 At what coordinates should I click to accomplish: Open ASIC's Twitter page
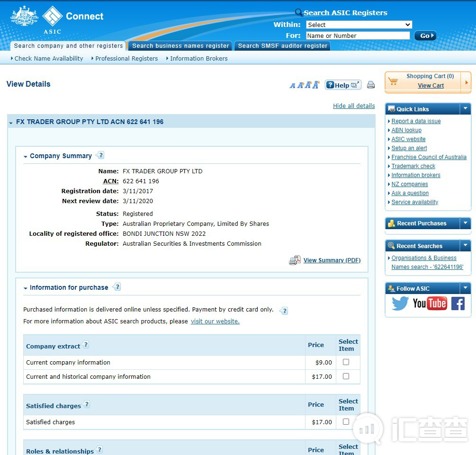coord(400,303)
